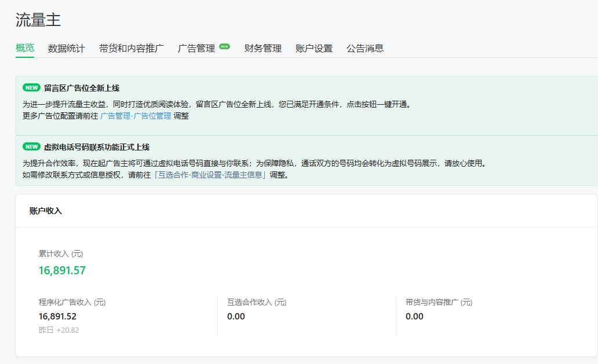
Task: Switch to the 数据统计 tab
Action: [67, 49]
